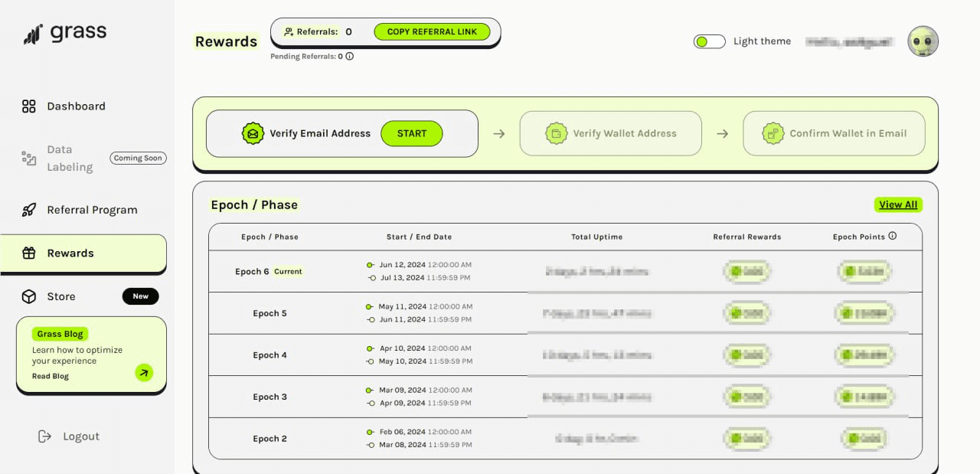Viewport: 980px width, 474px height.
Task: Toggle the Light theme switch
Action: [x=709, y=41]
